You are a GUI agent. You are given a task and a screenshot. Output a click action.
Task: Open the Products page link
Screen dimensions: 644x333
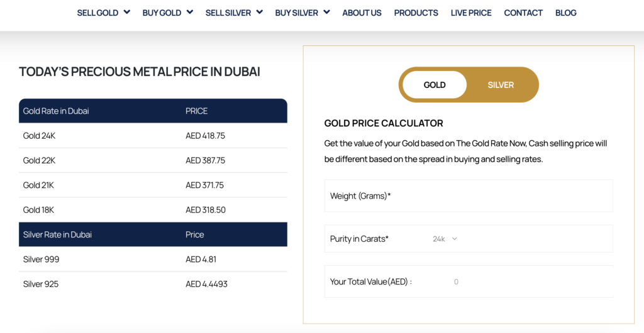pos(416,13)
